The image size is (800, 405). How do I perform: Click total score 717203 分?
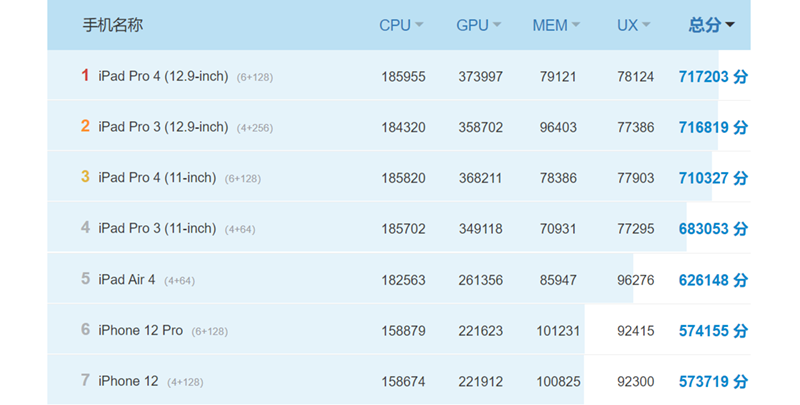712,76
